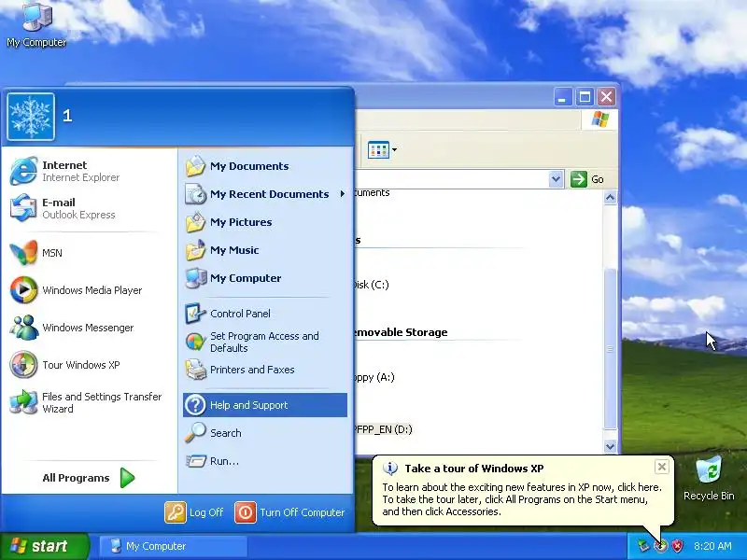Click the address bar input field
Screen dimensions: 747x560
pyautogui.click(x=452, y=179)
